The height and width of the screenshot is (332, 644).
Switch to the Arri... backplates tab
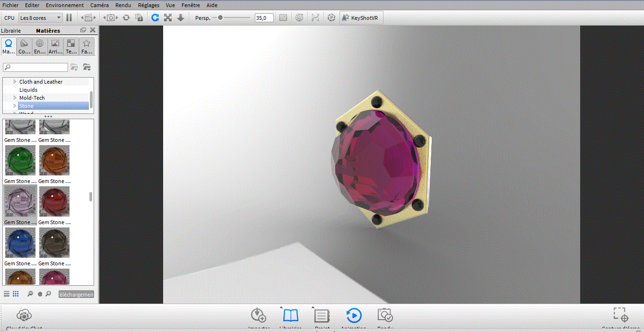click(55, 47)
